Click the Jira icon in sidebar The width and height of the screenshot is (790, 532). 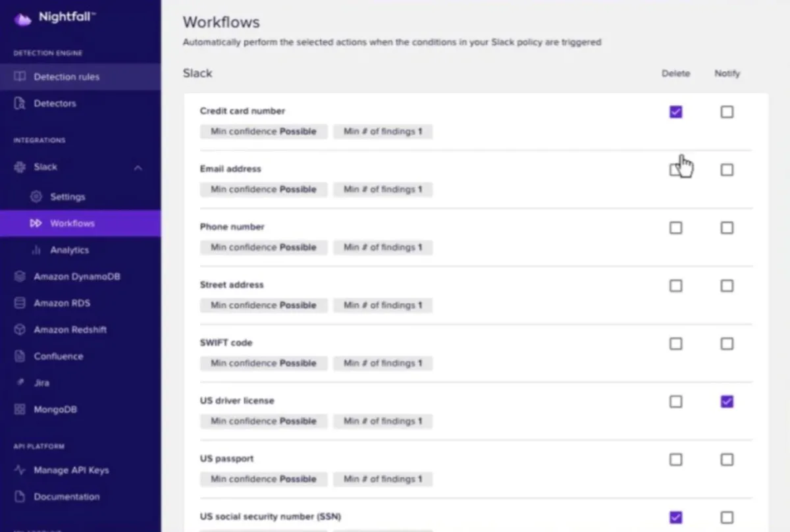[20, 383]
